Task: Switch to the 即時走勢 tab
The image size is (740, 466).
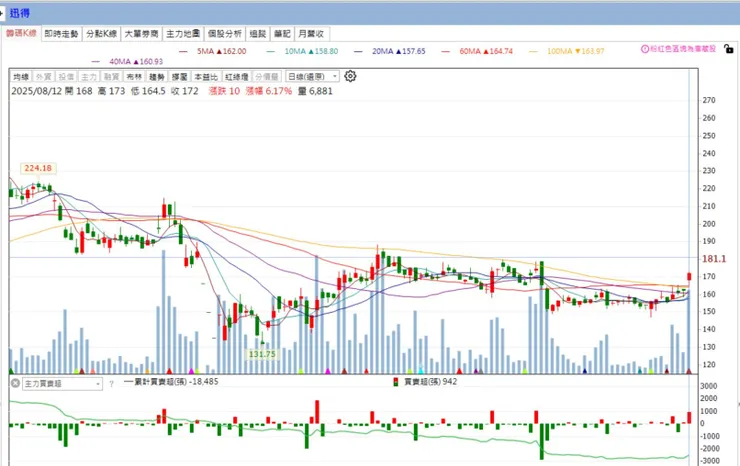Action: coord(61,34)
